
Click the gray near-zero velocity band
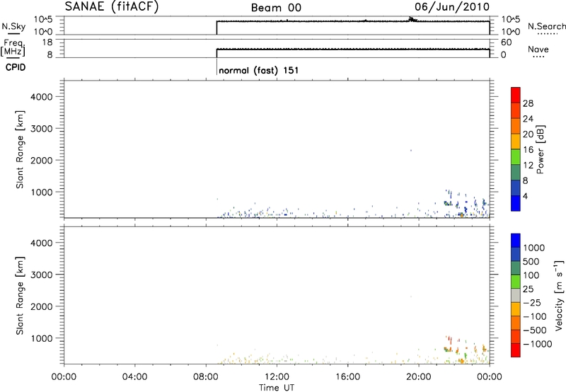tap(516, 296)
